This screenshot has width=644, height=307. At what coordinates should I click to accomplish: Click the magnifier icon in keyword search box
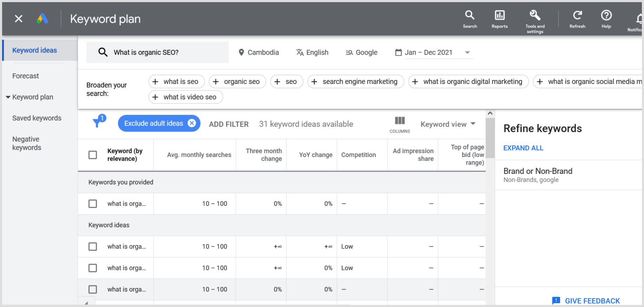(103, 52)
